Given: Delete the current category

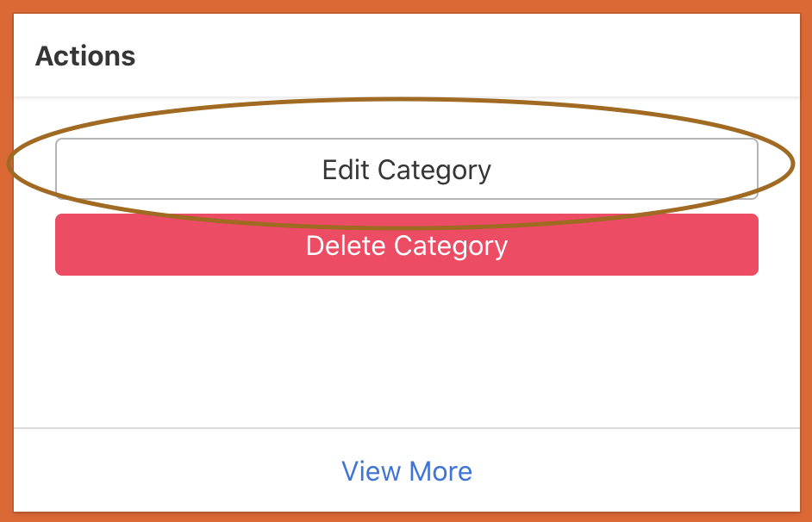Looking at the screenshot, I should [406, 245].
